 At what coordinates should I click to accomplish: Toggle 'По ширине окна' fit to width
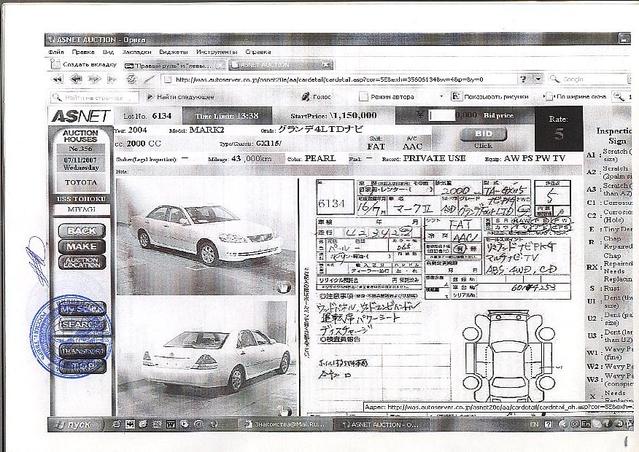tap(575, 97)
